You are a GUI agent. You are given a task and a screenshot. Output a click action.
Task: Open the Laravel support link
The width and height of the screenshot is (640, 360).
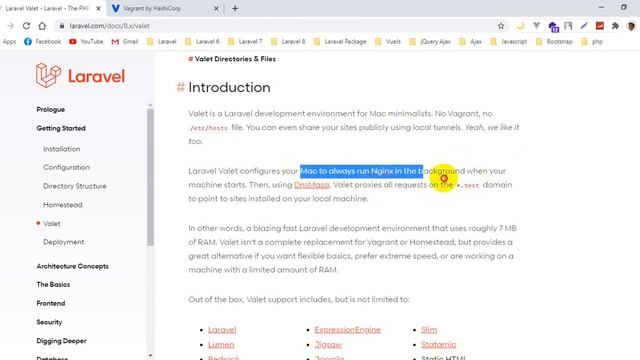point(222,330)
